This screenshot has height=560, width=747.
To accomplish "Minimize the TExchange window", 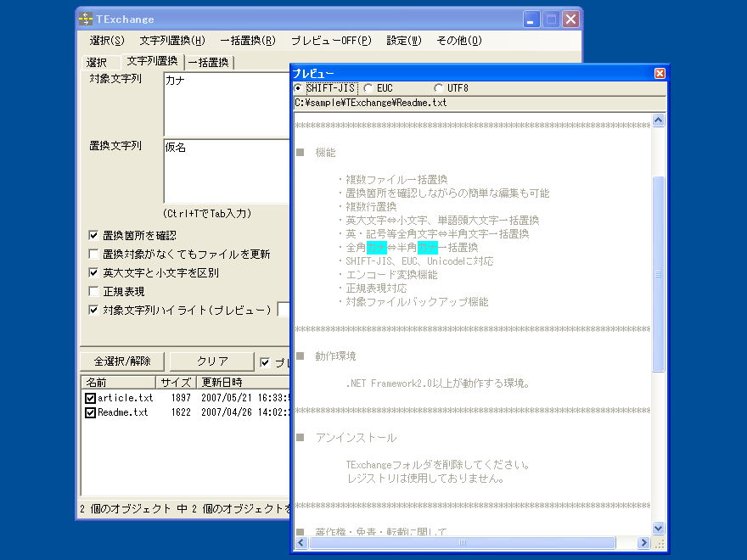I will 531,20.
